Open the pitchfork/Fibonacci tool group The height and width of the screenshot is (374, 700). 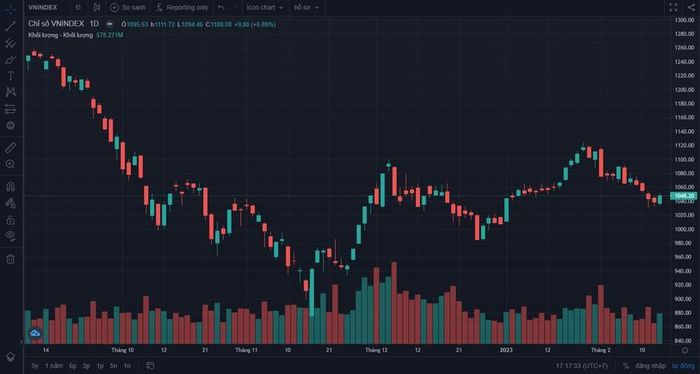pos(11,43)
